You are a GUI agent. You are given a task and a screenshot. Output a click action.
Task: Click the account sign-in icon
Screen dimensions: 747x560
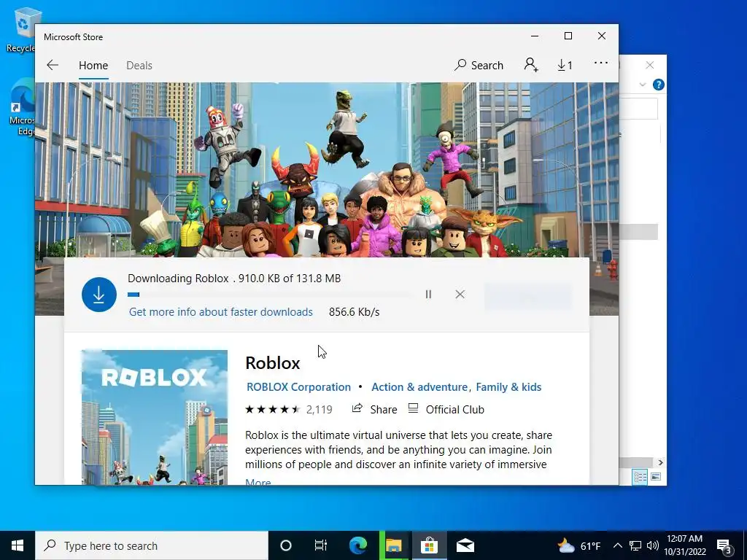pyautogui.click(x=531, y=65)
